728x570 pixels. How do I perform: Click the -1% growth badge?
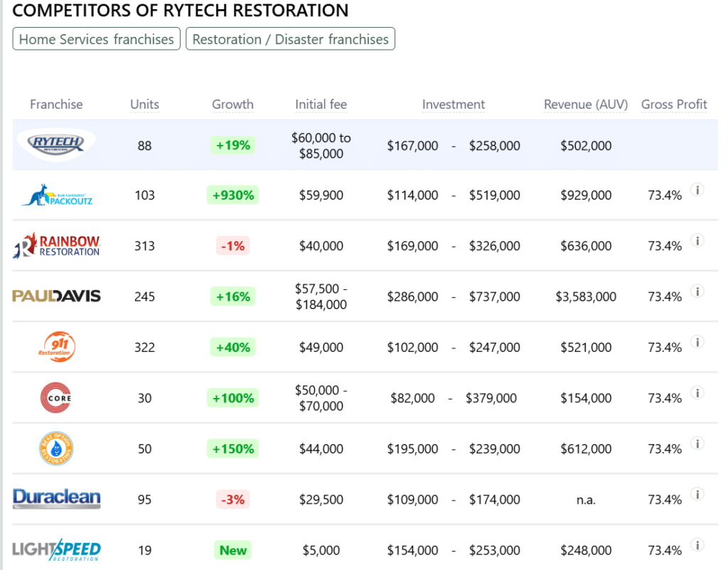click(232, 245)
